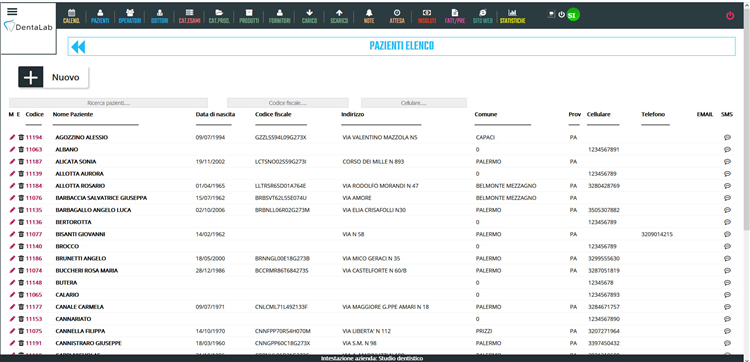Open the Statistiche section
Screen dimensions: 750x362
(x=512, y=16)
